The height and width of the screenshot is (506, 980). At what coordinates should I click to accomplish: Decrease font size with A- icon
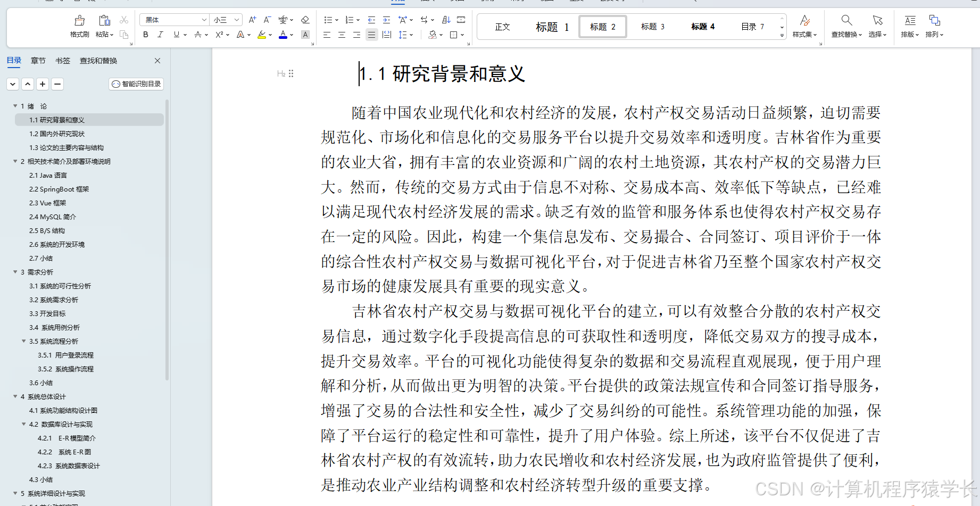267,20
